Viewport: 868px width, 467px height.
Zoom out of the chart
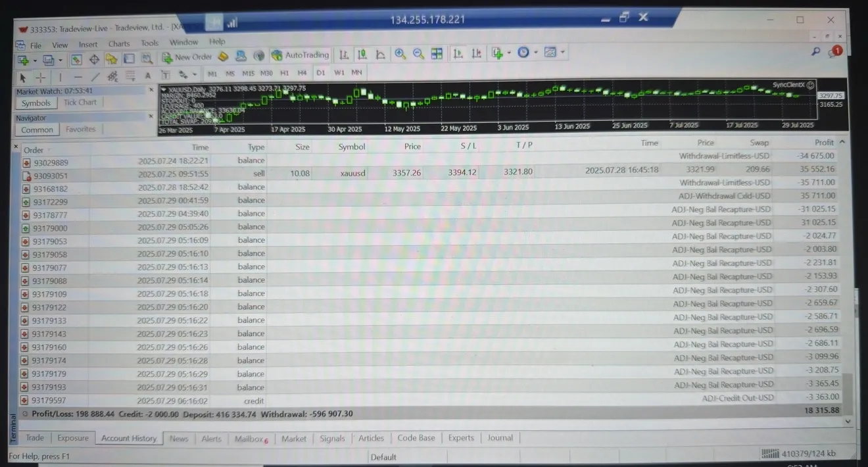(x=418, y=54)
